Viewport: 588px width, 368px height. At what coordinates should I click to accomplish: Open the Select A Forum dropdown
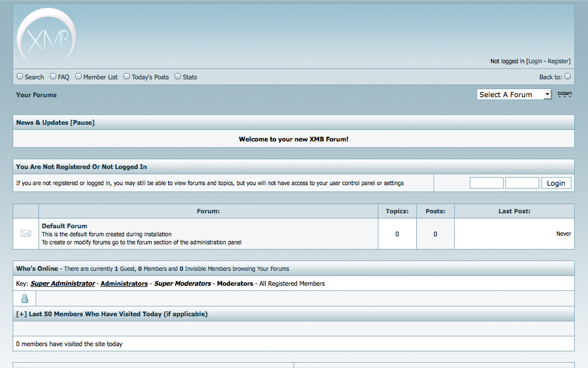(514, 94)
